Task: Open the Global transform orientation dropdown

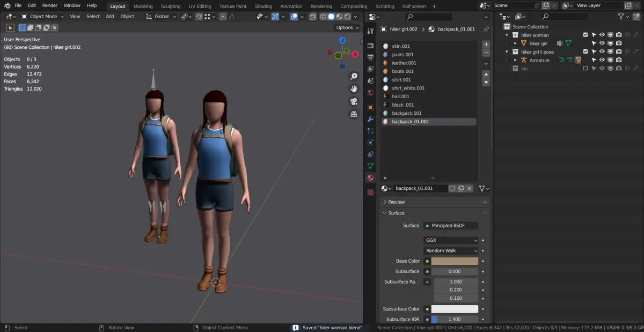Action: coord(162,17)
